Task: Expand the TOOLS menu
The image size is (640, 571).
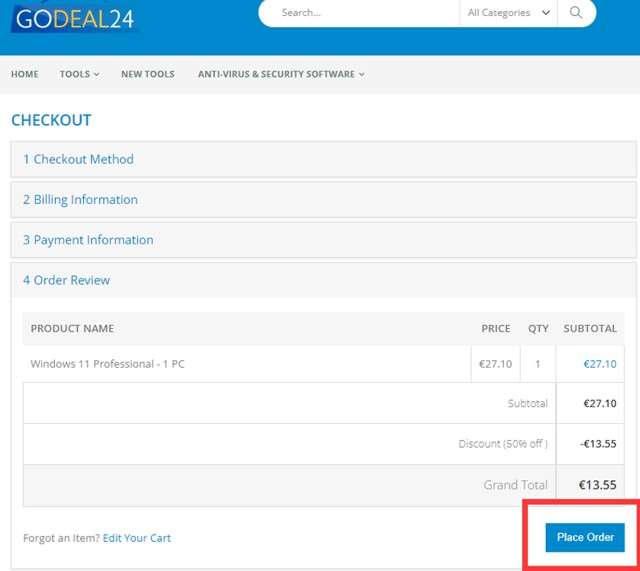Action: click(79, 74)
